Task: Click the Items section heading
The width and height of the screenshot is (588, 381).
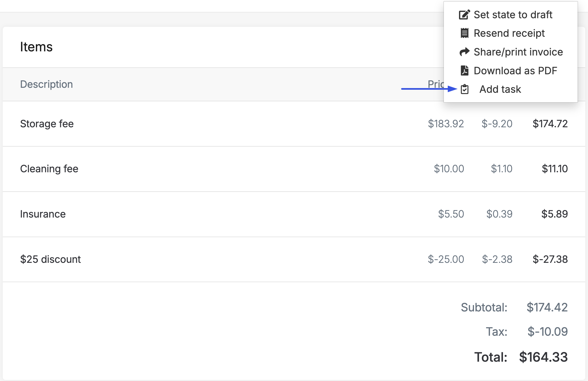Action: coord(36,47)
